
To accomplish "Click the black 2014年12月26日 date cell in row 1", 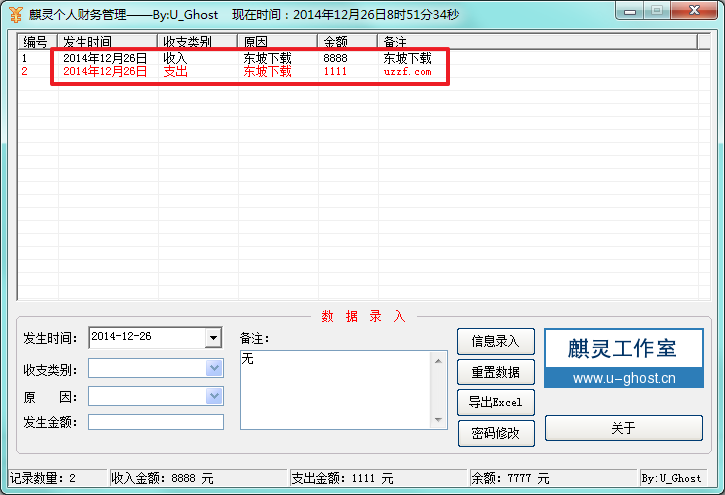I will (105, 58).
